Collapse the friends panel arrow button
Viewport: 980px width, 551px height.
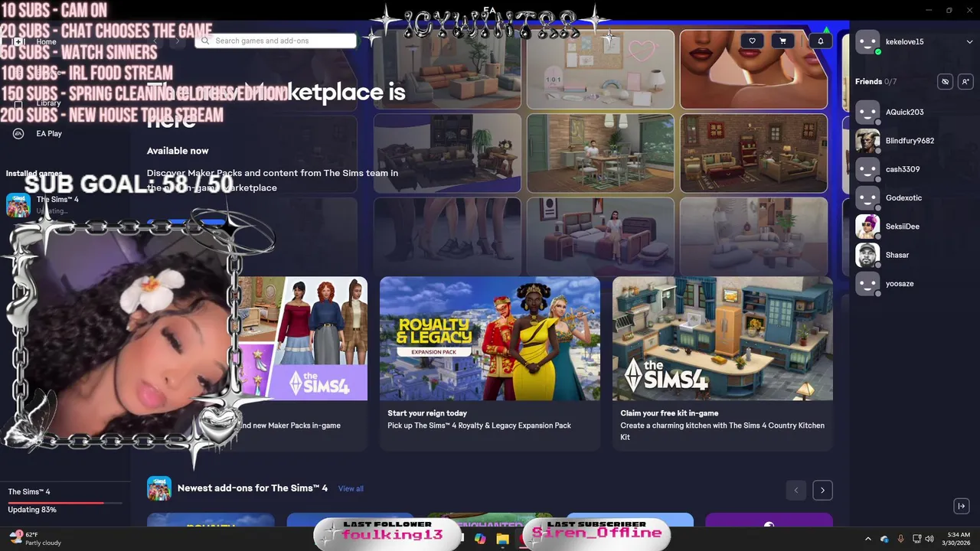point(962,506)
